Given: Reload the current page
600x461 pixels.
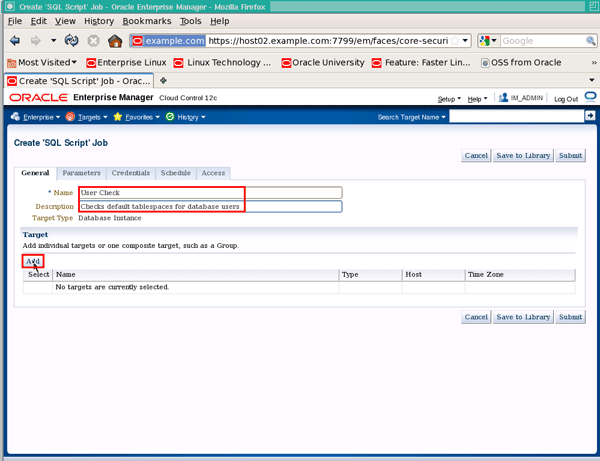Looking at the screenshot, I should point(71,41).
